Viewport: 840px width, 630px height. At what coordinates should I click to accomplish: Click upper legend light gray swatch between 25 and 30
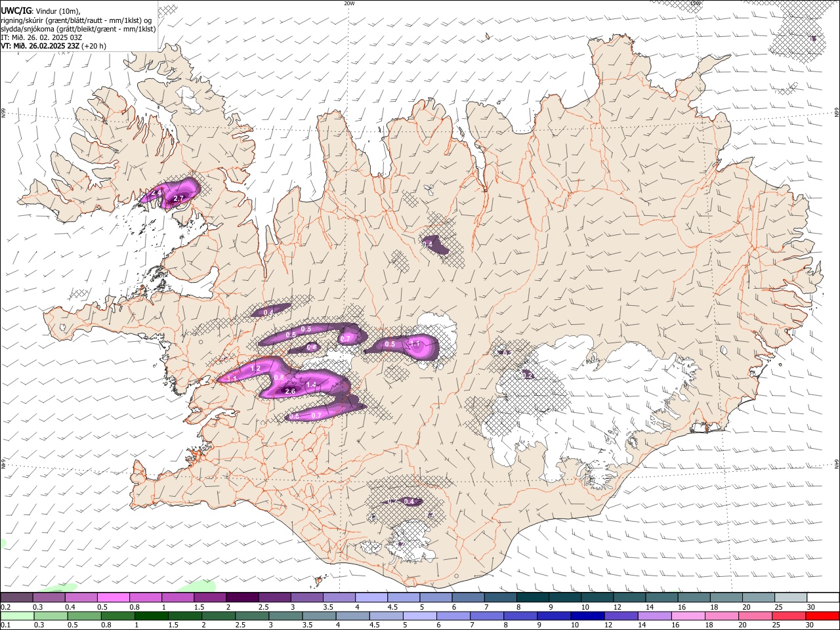click(791, 598)
